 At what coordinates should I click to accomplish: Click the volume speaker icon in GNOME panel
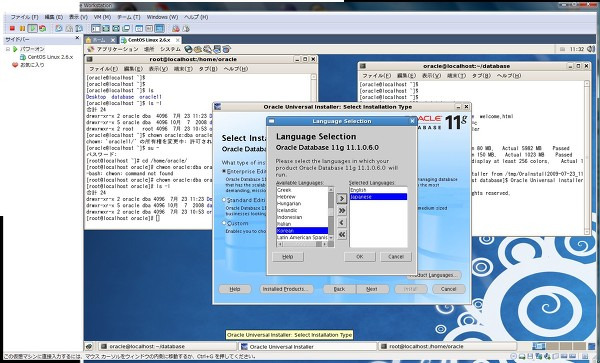point(591,49)
